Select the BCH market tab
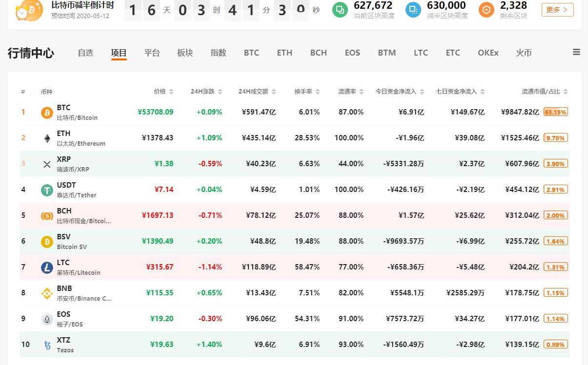Viewport: 588px width, 365px height. coord(319,53)
